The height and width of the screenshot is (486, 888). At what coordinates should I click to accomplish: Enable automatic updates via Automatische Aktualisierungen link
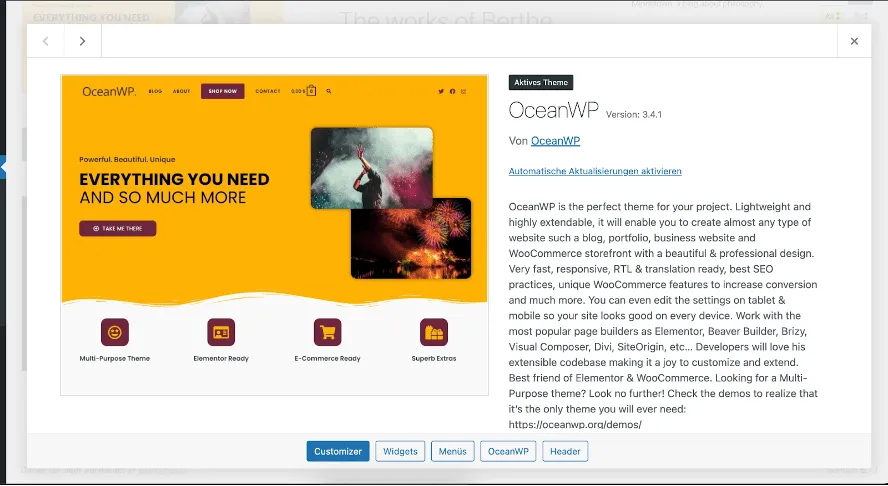[x=595, y=171]
